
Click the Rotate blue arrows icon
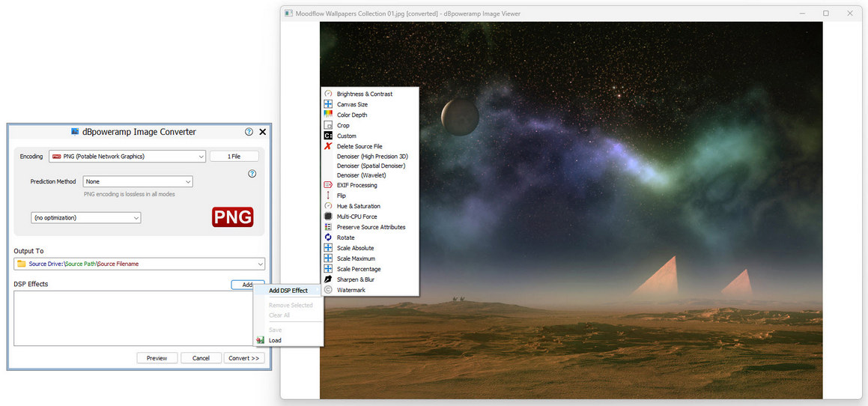click(328, 237)
